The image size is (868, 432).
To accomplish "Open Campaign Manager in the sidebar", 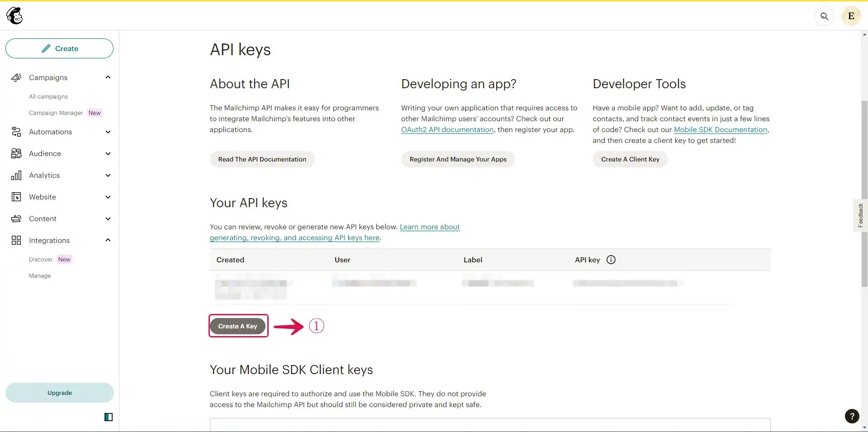I will (x=56, y=113).
